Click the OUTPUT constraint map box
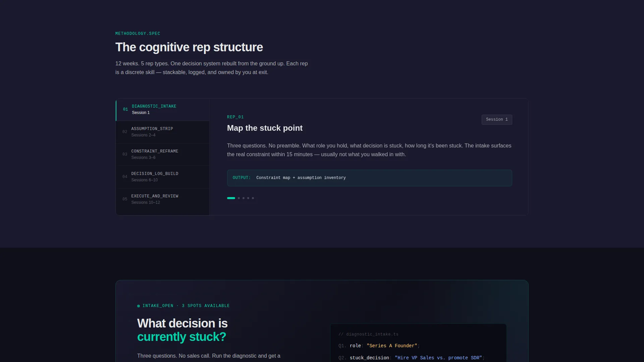This screenshot has width=644, height=362. (369, 178)
